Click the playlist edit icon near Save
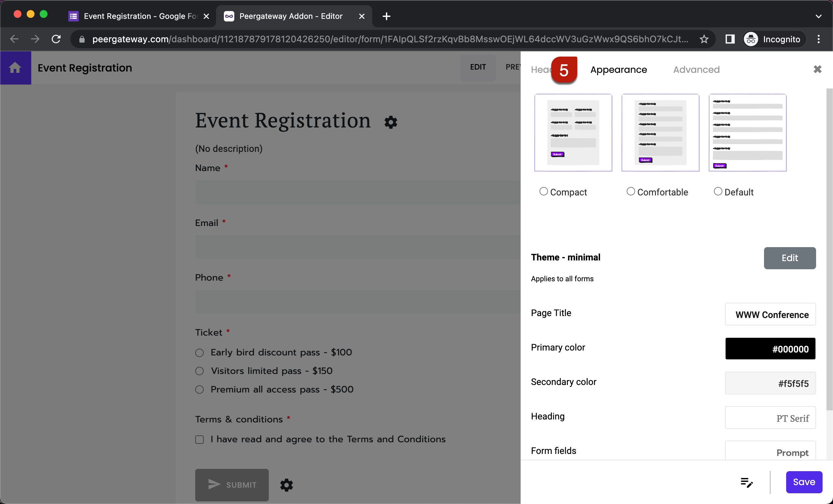This screenshot has height=504, width=833. [x=747, y=483]
